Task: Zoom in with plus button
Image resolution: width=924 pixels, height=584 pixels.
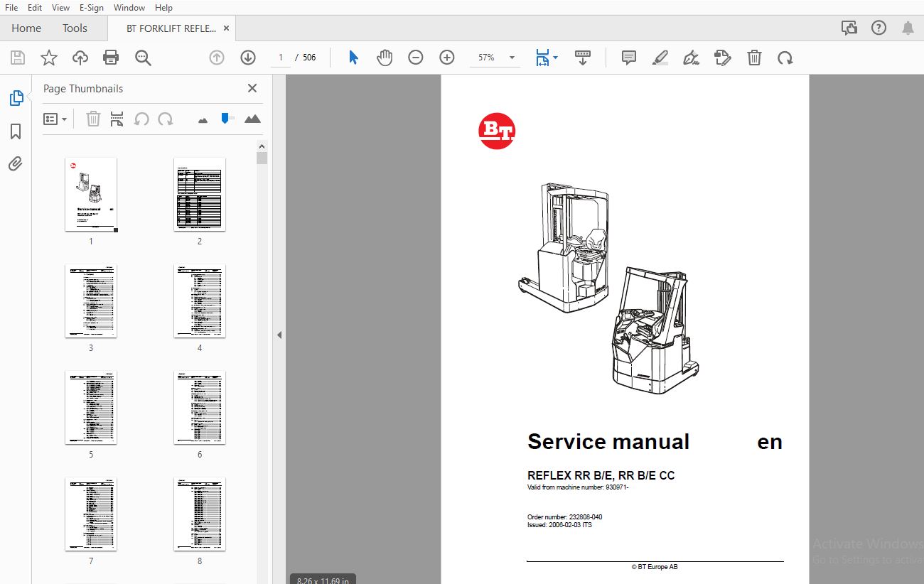Action: [447, 58]
